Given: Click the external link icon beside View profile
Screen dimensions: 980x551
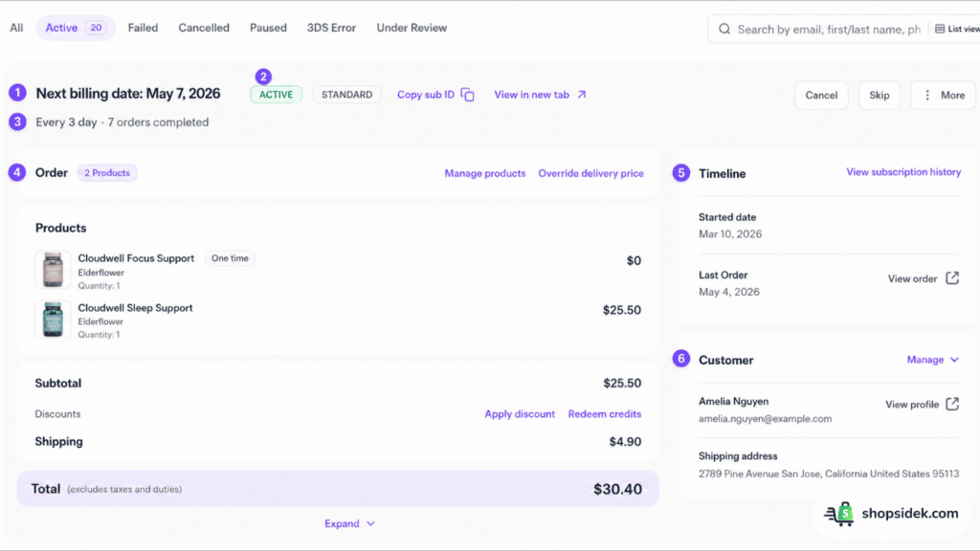Looking at the screenshot, I should click(x=952, y=404).
